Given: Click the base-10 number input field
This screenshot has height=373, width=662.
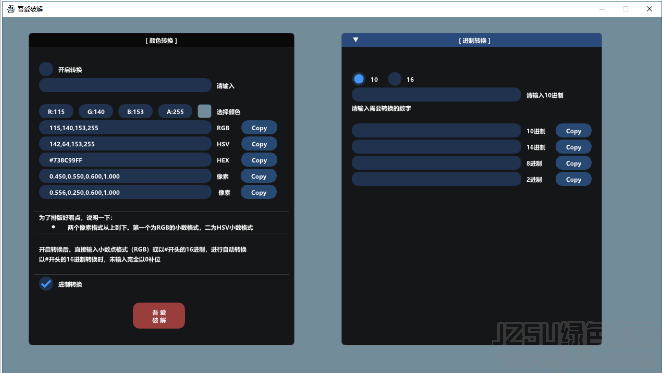Looking at the screenshot, I should point(436,95).
